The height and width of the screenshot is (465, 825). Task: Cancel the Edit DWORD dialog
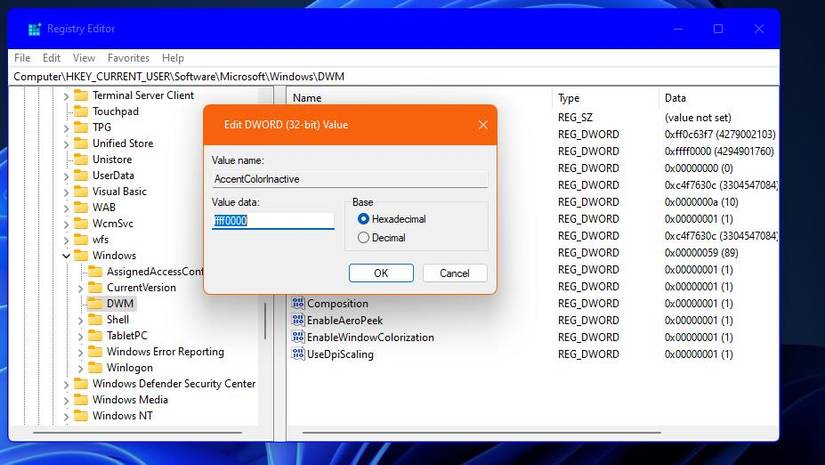[x=455, y=273]
